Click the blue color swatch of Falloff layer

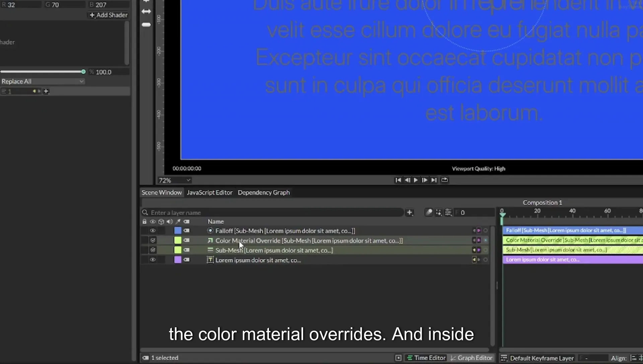(178, 231)
